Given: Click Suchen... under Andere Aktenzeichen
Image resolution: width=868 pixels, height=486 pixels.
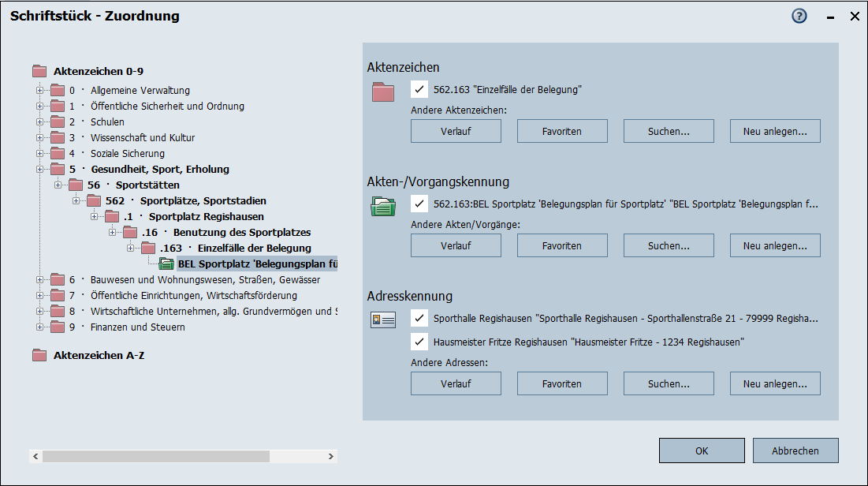Looking at the screenshot, I should click(669, 131).
